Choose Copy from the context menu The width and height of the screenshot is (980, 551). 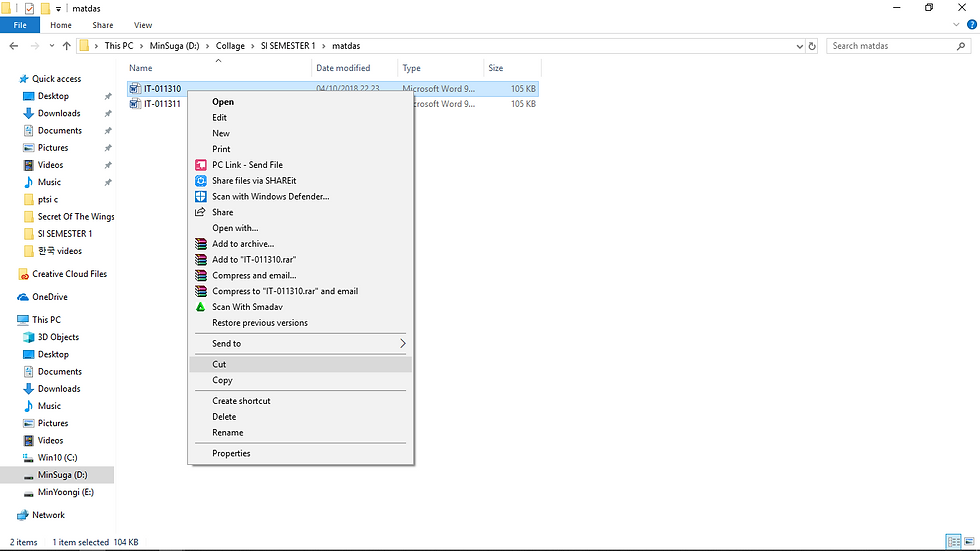[300, 380]
